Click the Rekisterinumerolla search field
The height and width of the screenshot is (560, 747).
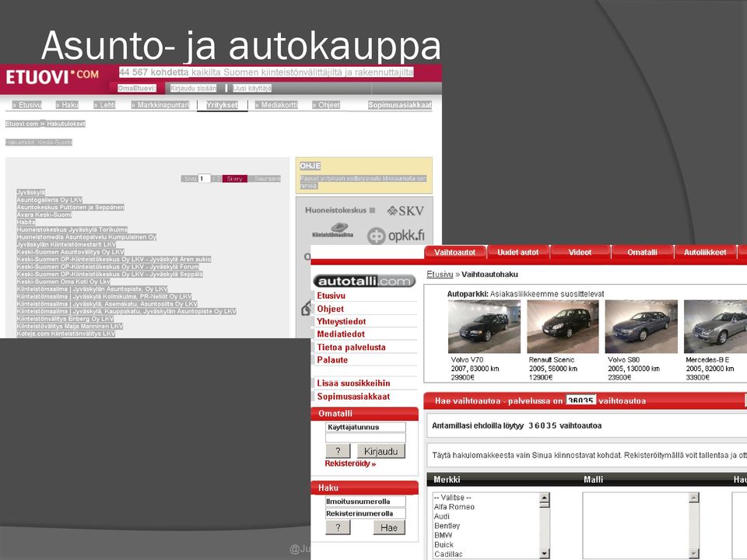tap(366, 513)
